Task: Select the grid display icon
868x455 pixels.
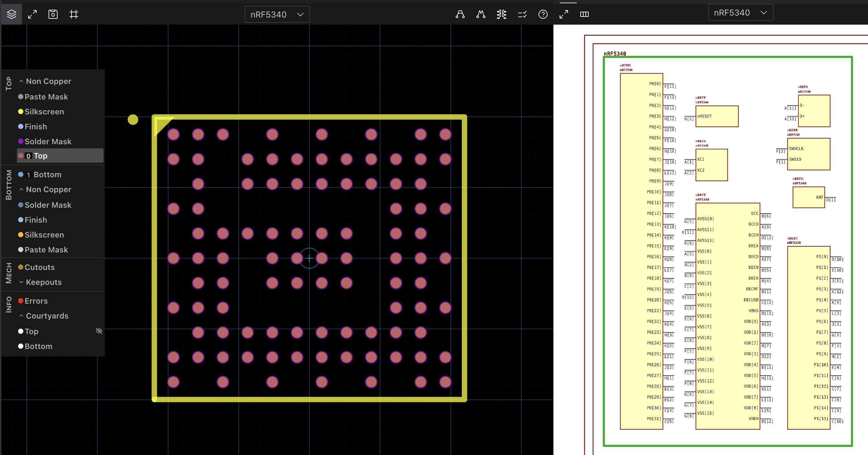Action: click(74, 14)
